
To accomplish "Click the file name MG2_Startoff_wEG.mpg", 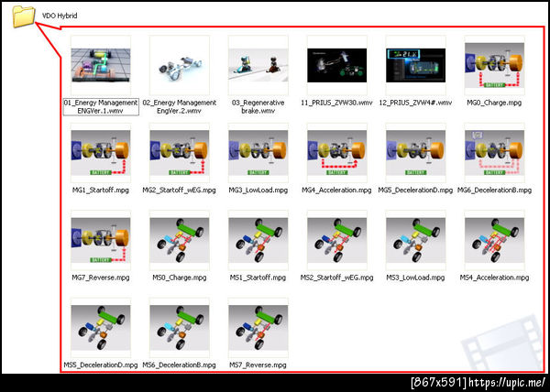I will click(180, 191).
